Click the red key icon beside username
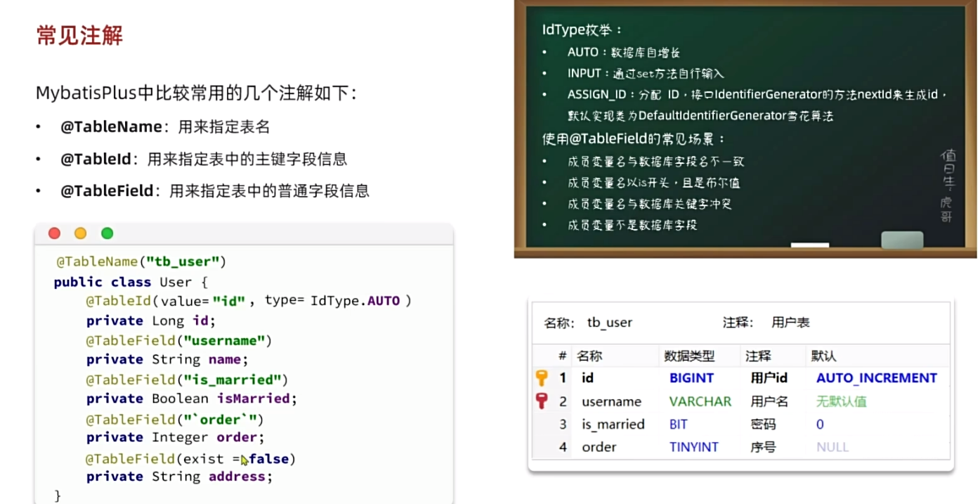980x504 pixels. point(542,401)
